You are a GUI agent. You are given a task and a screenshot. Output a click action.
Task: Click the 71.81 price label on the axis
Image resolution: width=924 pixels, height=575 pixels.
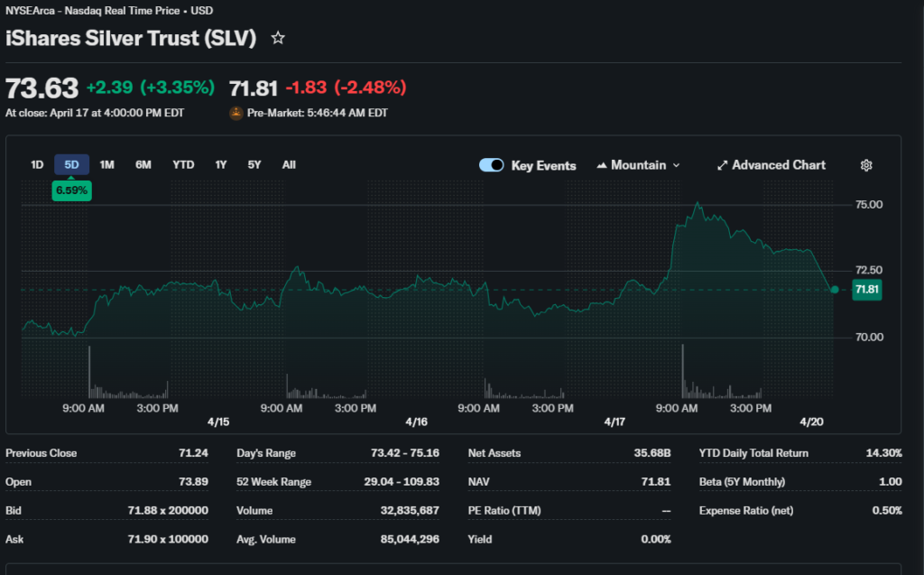(867, 290)
